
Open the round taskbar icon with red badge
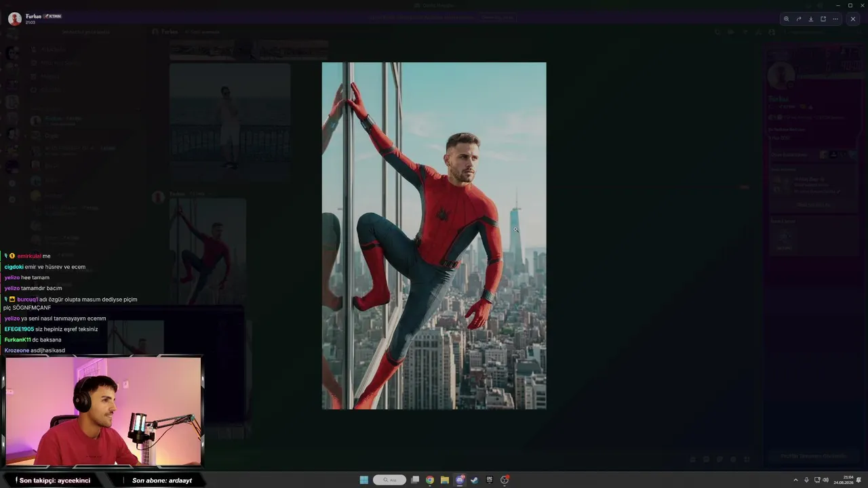505,480
